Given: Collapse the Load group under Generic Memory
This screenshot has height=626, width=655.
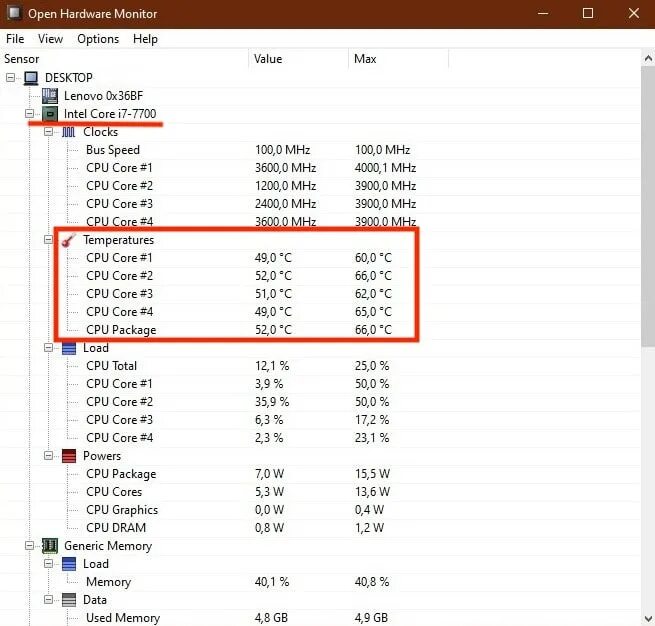Looking at the screenshot, I should pyautogui.click(x=48, y=563).
